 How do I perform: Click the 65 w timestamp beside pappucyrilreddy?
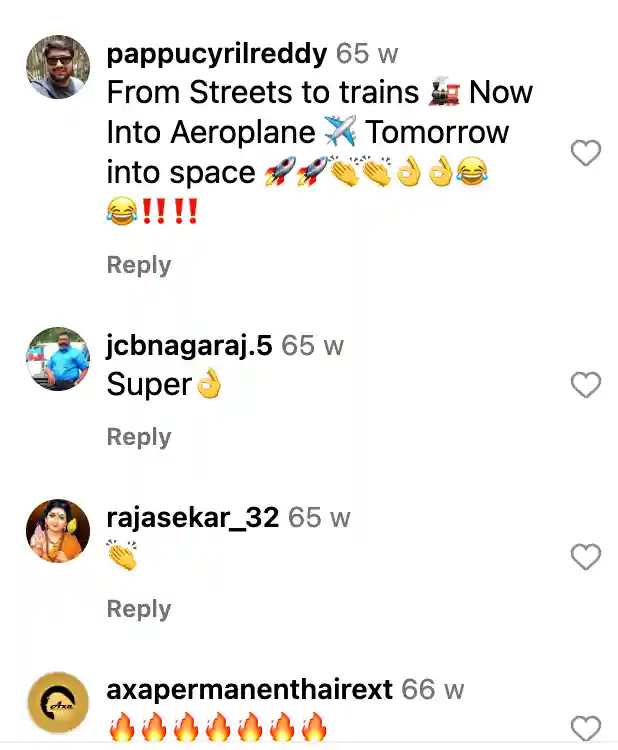(367, 54)
